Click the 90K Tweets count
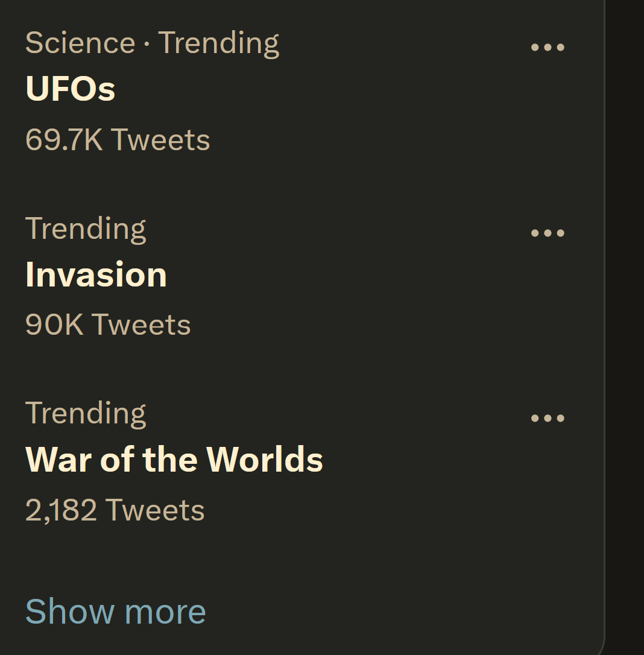Screen dimensions: 644x655 click(x=108, y=325)
